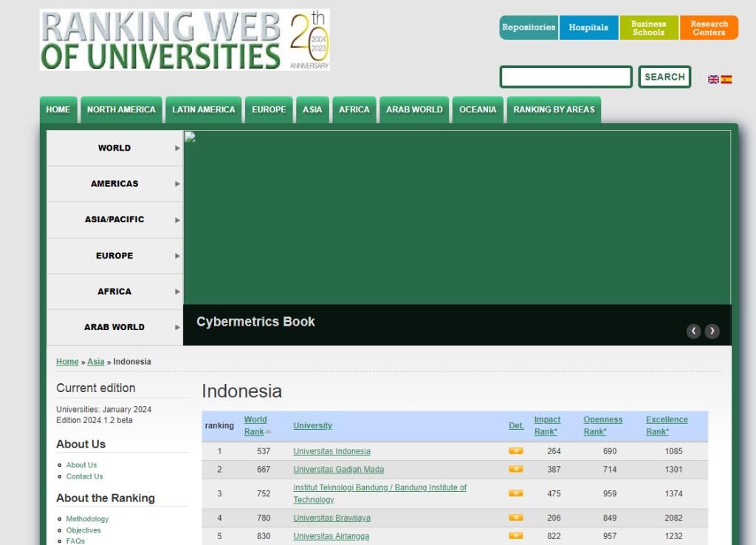Screen dimensions: 756x545
Task: Open details icon for Institut Teknologi Bandung
Action: (x=515, y=493)
